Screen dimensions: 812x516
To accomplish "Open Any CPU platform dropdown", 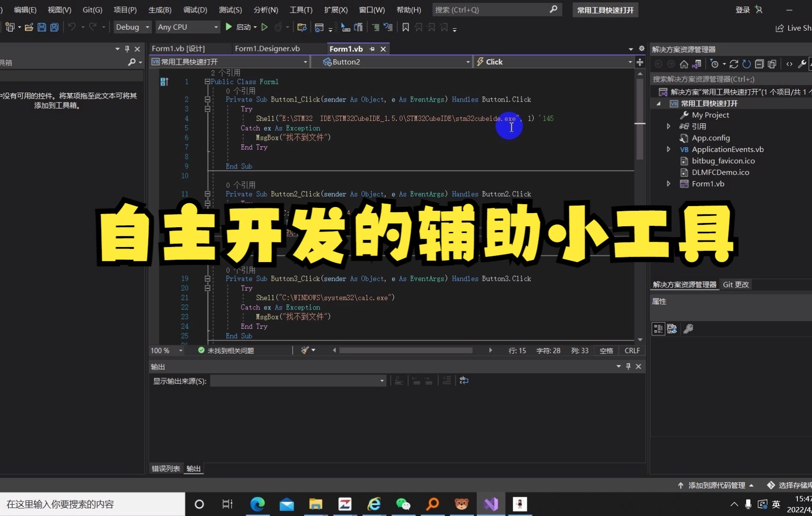I will coord(188,27).
